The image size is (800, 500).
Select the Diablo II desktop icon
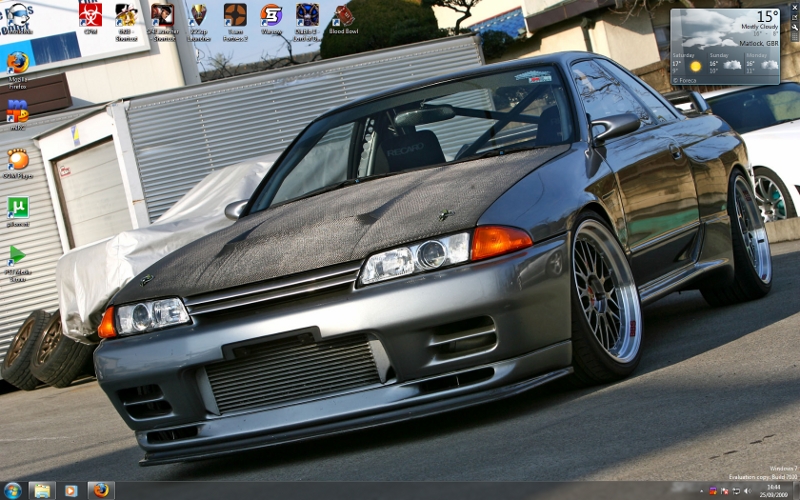point(307,15)
